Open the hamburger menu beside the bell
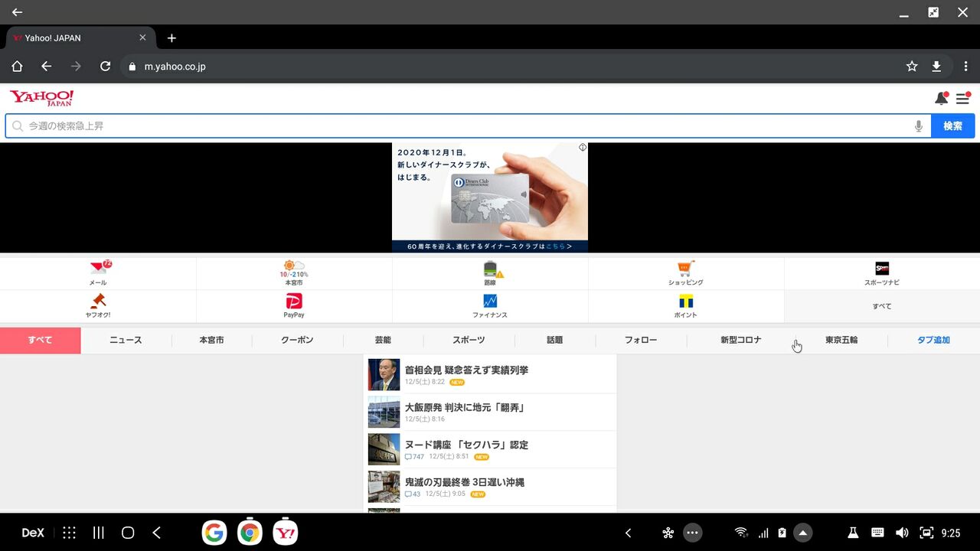The height and width of the screenshot is (551, 980). (962, 99)
